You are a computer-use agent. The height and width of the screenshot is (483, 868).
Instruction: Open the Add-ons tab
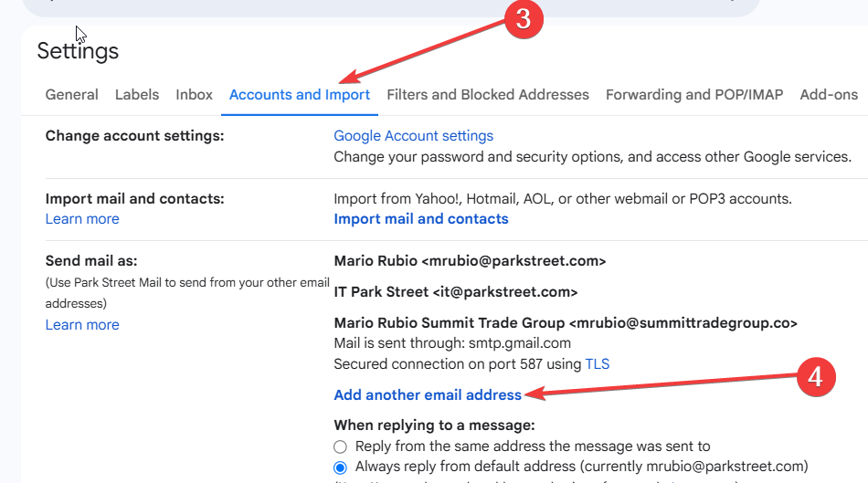coord(829,95)
